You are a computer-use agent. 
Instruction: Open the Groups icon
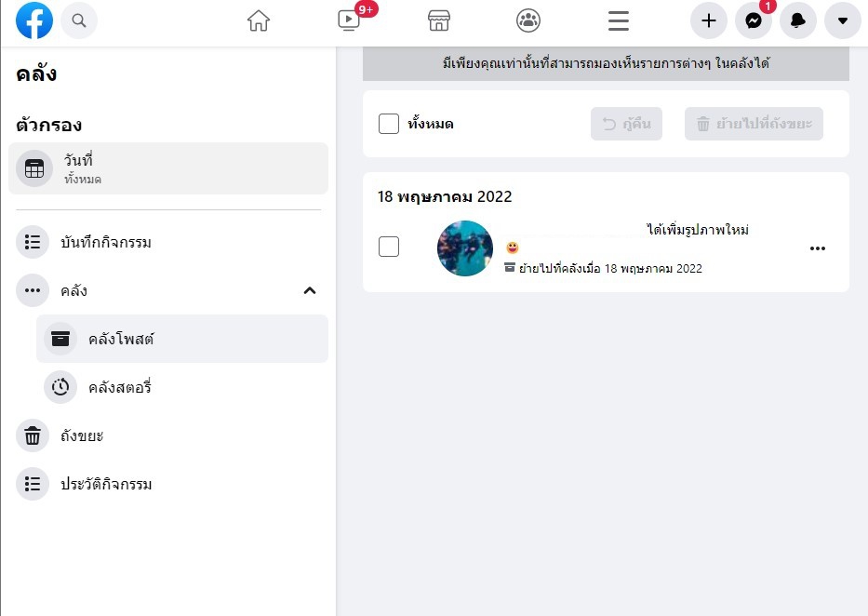pos(528,21)
